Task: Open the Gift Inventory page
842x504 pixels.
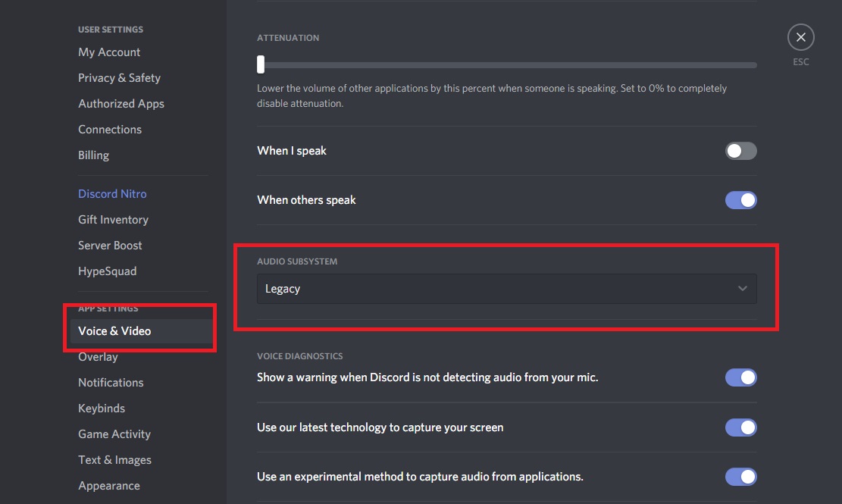Action: pos(113,219)
